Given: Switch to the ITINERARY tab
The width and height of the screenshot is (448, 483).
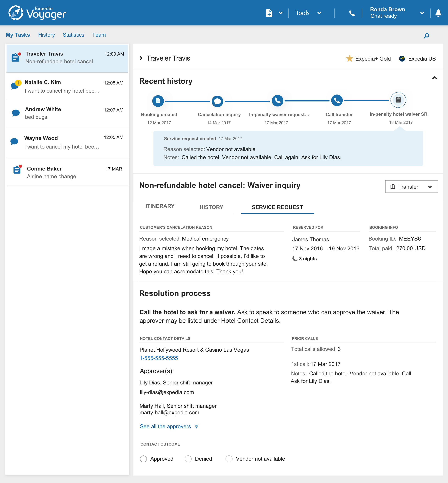Looking at the screenshot, I should (x=160, y=206).
